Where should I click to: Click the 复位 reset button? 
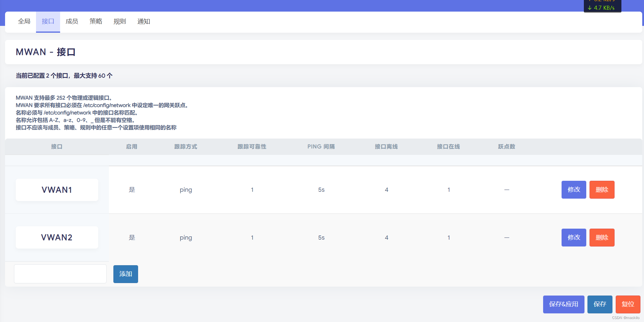628,304
